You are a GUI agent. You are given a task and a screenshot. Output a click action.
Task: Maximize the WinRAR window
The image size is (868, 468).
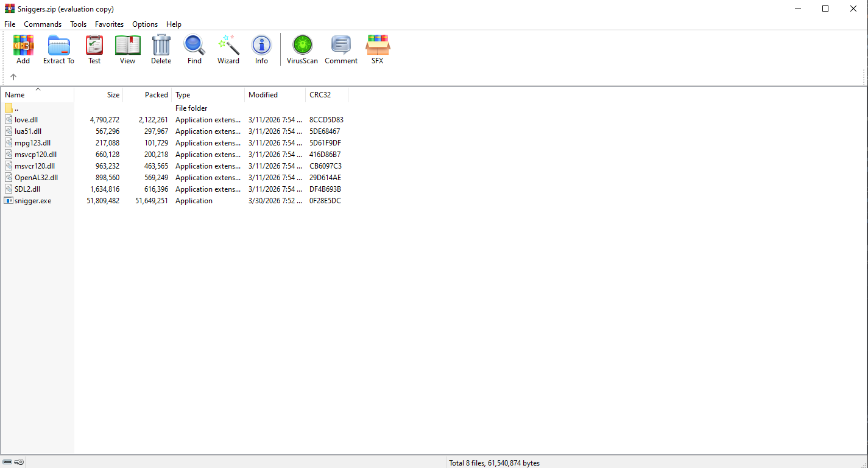(x=825, y=9)
